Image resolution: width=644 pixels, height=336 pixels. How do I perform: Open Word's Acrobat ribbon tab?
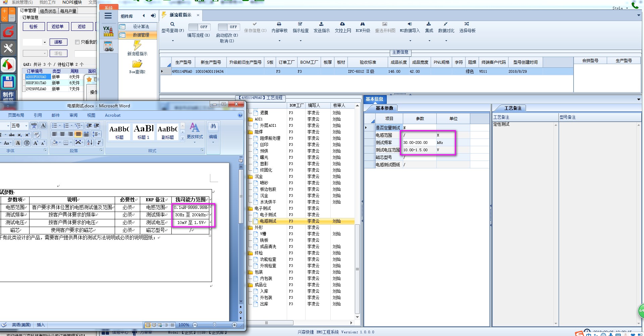[113, 115]
